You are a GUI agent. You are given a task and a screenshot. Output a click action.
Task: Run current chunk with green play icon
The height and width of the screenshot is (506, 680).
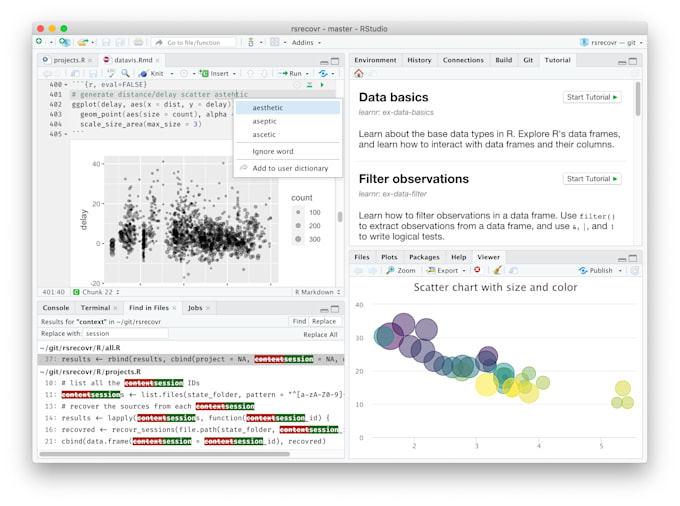pos(322,85)
